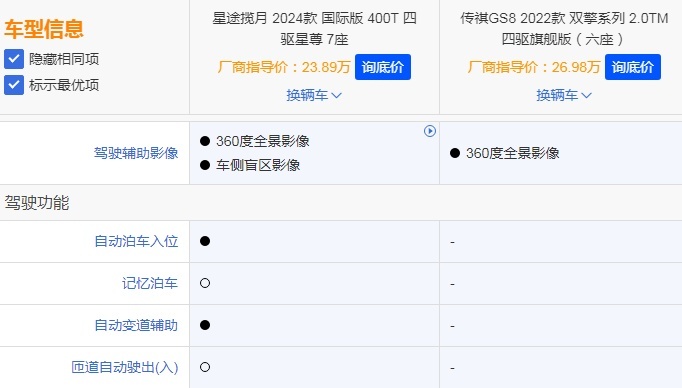Screen dimensions: 682x388
Task: Click 询底价 for 星途揽月
Action: [x=383, y=67]
